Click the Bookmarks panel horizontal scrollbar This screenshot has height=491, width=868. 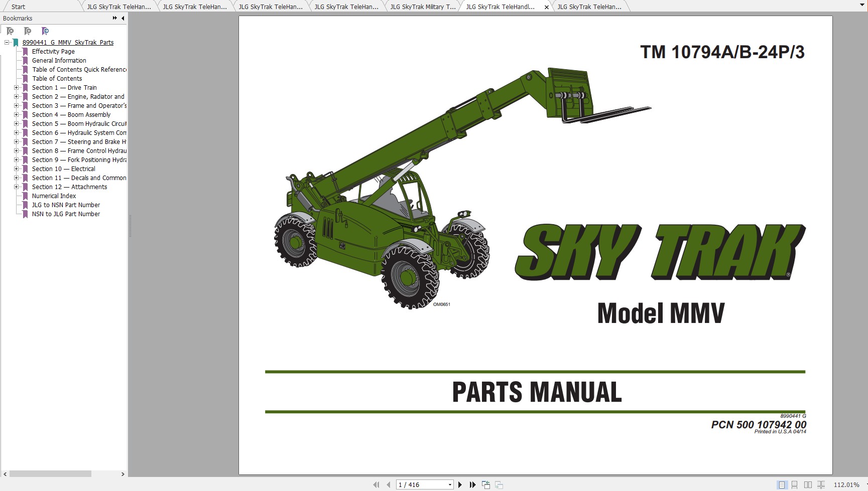tap(50, 473)
